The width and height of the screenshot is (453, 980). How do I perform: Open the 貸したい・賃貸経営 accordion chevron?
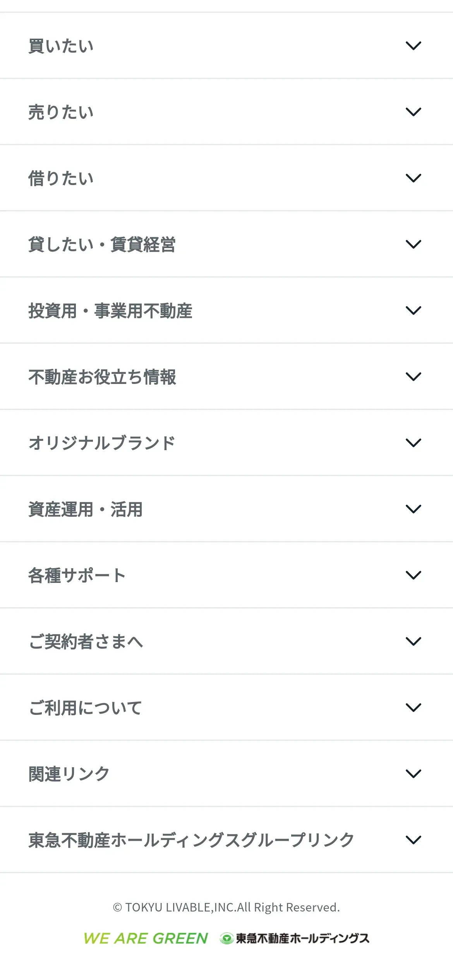click(x=413, y=244)
